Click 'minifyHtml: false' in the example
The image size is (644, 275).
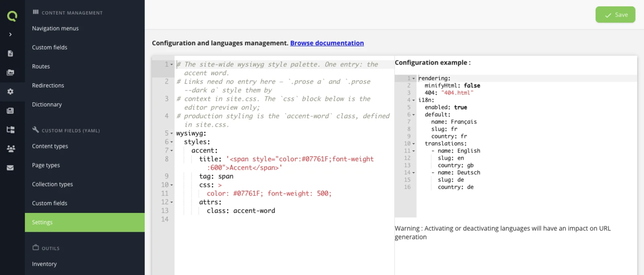pos(452,85)
